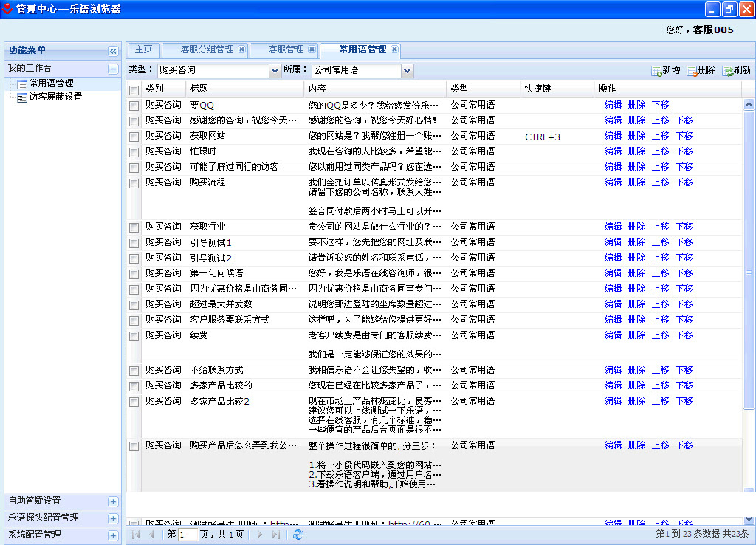Switch to the 主页 tab

[x=143, y=49]
